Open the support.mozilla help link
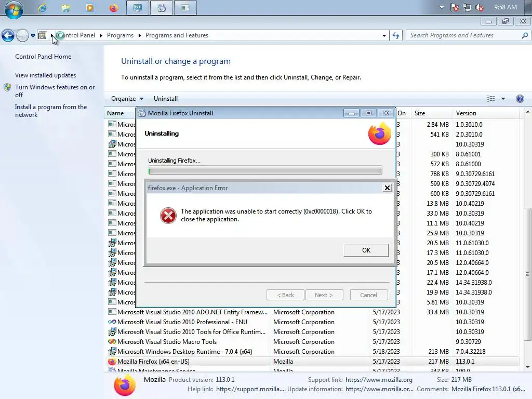 pos(251,390)
